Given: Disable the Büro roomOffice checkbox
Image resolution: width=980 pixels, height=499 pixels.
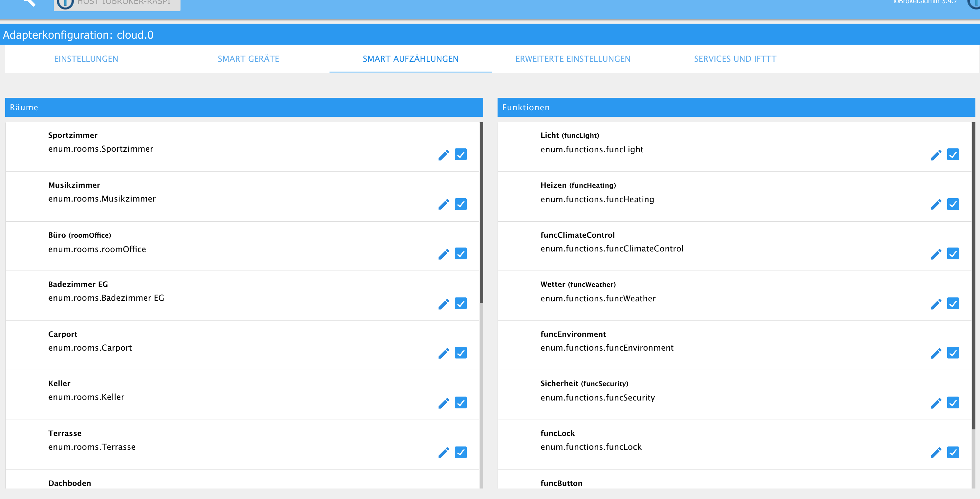Looking at the screenshot, I should click(461, 253).
